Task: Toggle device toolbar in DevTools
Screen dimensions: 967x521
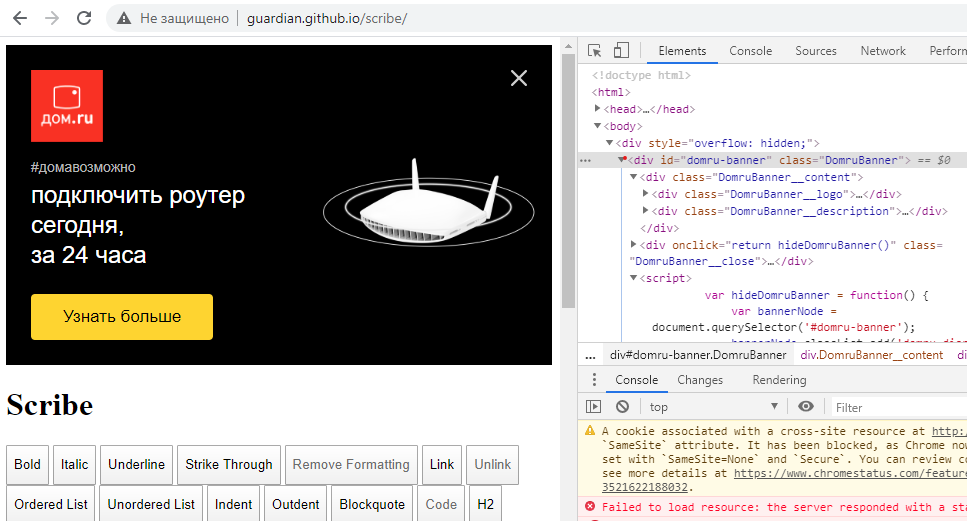Action: tap(621, 51)
